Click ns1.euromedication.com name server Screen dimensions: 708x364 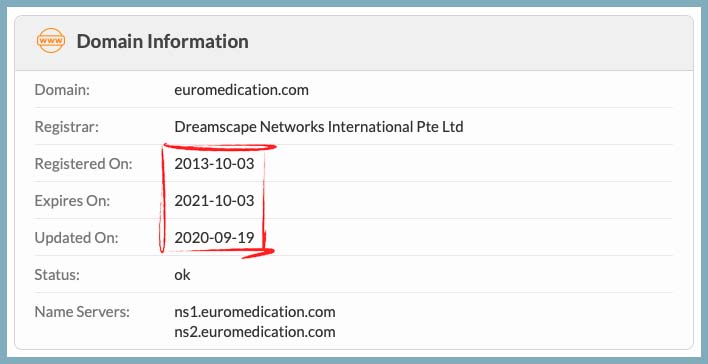click(x=255, y=312)
